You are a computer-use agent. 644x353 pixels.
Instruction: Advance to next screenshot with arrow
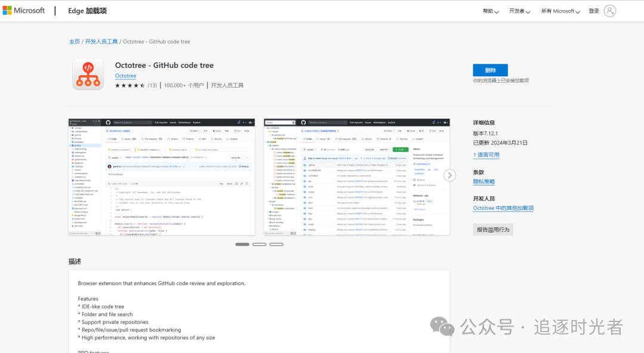click(450, 175)
